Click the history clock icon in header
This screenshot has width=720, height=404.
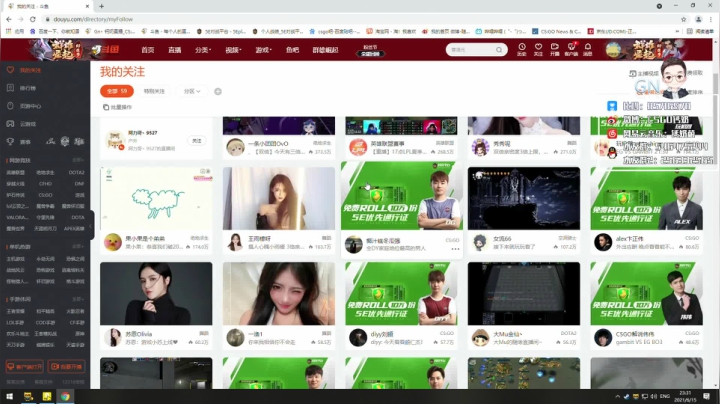(522, 47)
